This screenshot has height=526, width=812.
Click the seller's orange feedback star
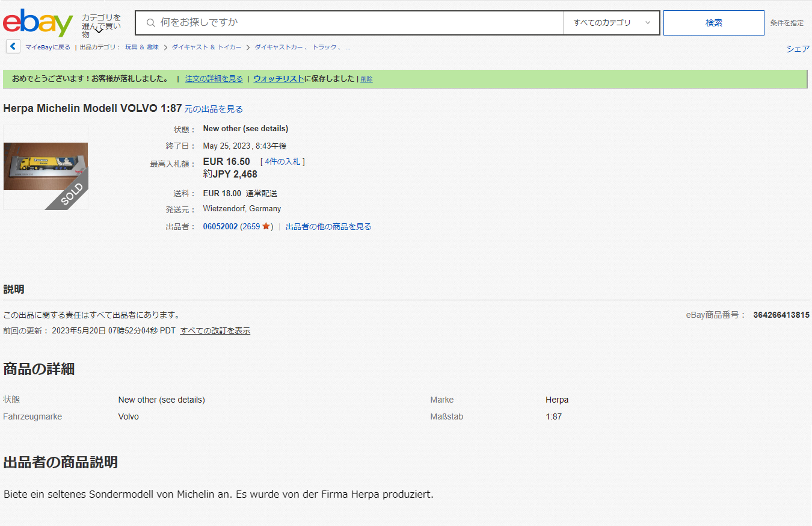(266, 227)
